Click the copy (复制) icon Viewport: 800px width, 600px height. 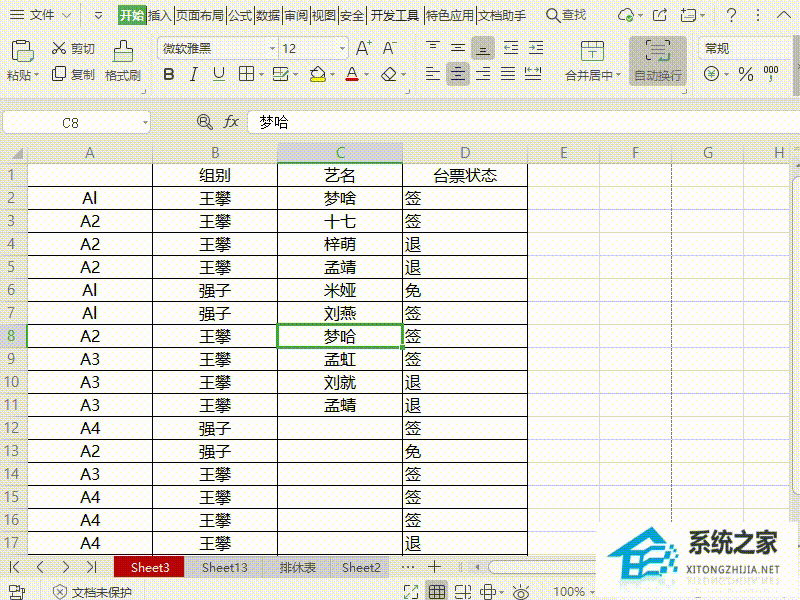click(55, 75)
